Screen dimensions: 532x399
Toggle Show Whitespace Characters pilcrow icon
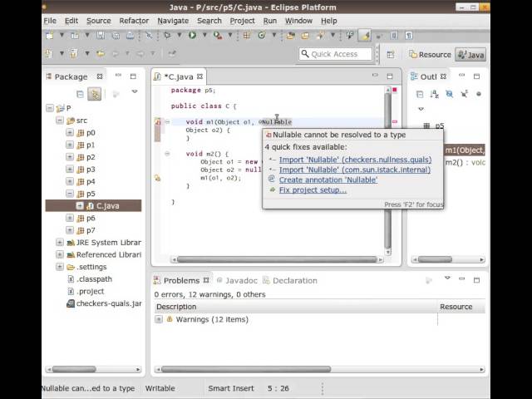pyautogui.click(x=409, y=35)
